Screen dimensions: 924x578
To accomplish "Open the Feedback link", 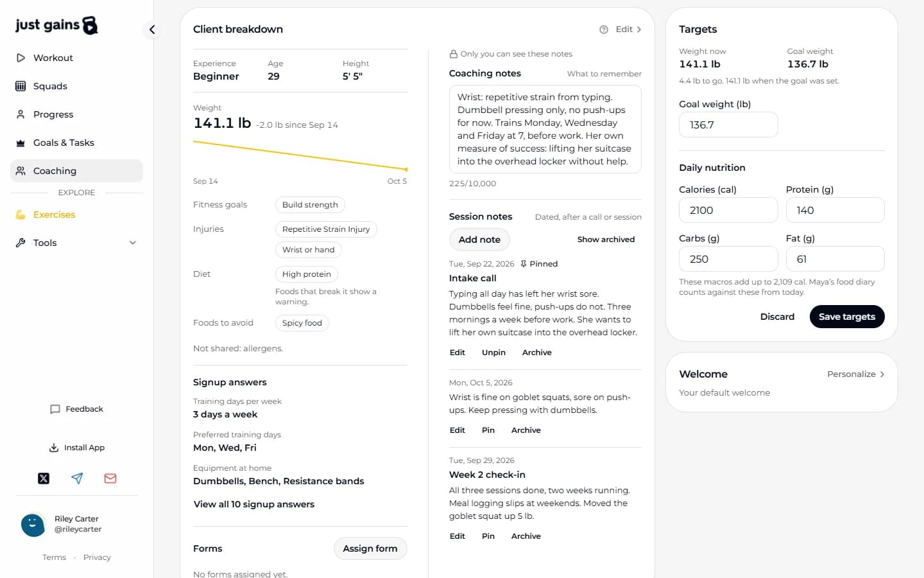I will coord(76,409).
